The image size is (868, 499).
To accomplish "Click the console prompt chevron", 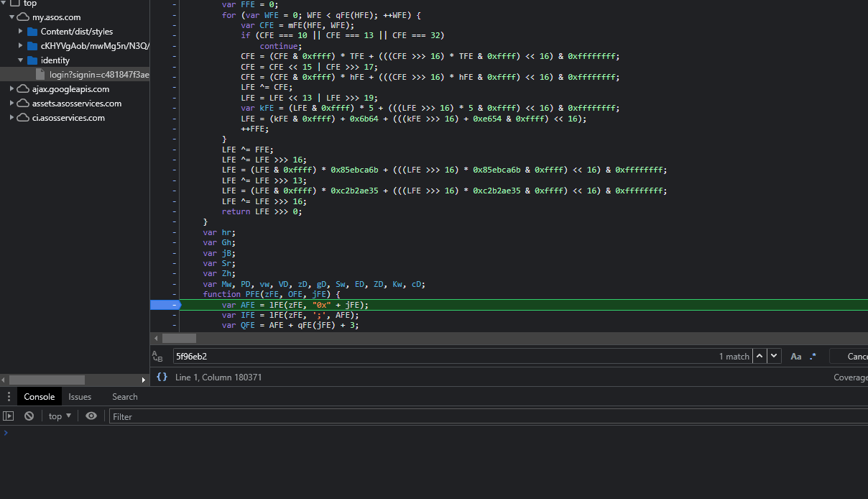I will point(6,432).
